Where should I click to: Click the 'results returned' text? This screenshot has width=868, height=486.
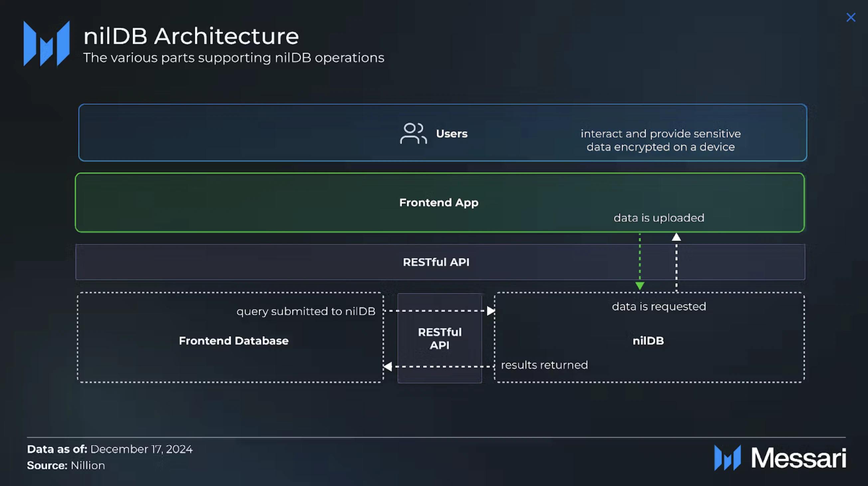click(544, 365)
